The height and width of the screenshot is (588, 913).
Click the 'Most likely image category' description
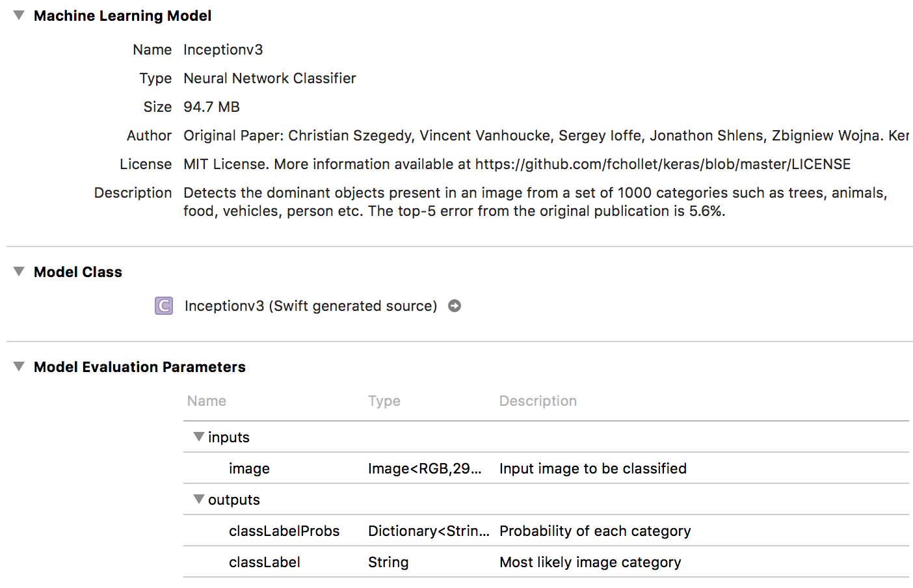(590, 562)
